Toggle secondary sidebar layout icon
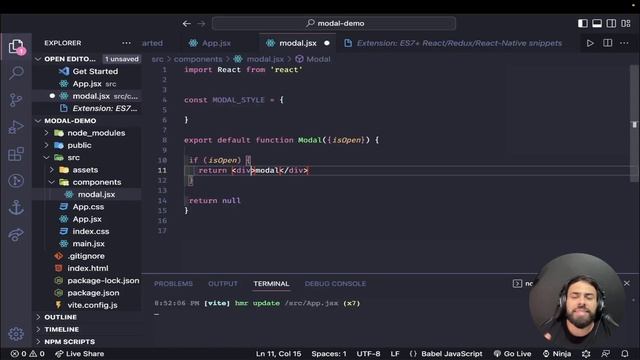This screenshot has width=640, height=360. tap(611, 23)
